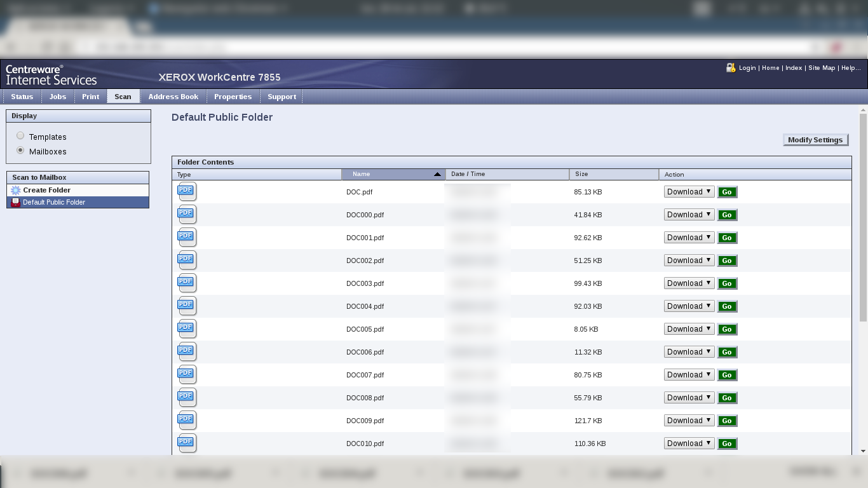
Task: Click the PDF icon for DOC008.pdf
Action: tap(187, 397)
